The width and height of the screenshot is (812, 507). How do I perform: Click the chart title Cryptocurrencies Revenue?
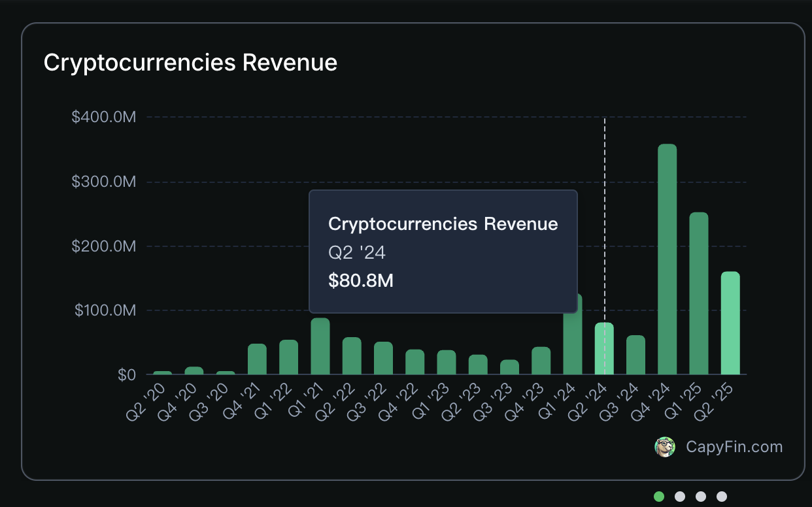(x=190, y=62)
